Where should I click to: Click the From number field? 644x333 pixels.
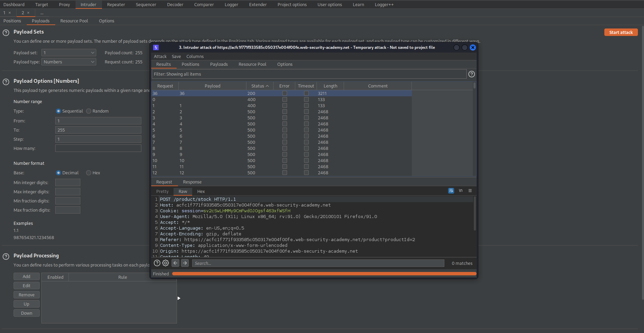click(98, 121)
